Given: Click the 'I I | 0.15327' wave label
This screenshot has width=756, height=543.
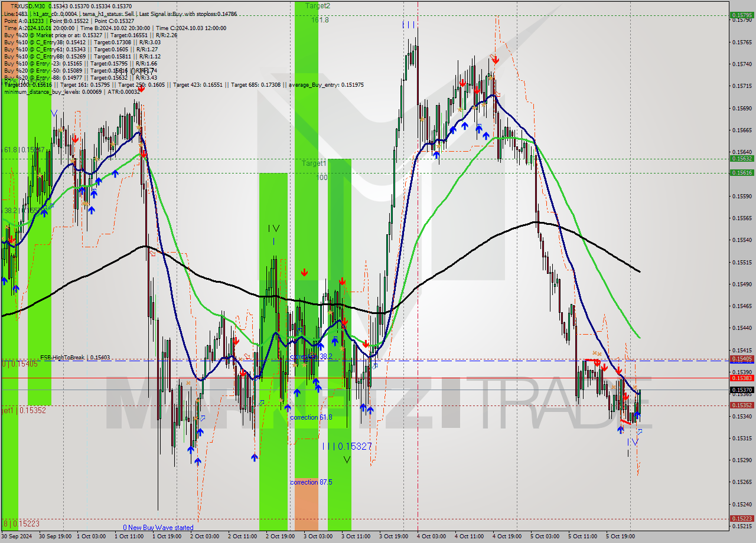Looking at the screenshot, I should (x=347, y=446).
